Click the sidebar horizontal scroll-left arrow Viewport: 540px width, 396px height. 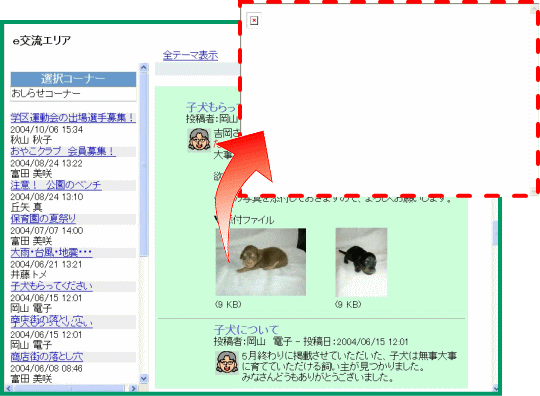tap(9, 388)
